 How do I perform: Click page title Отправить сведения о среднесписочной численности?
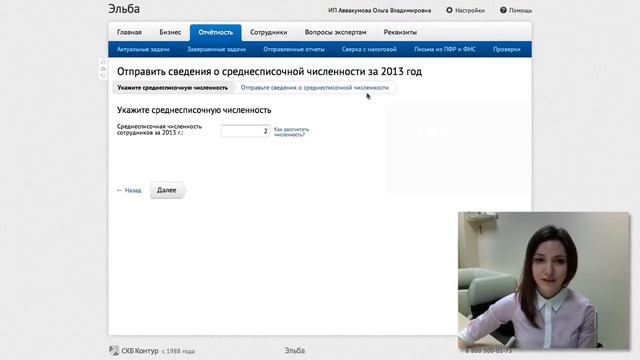click(269, 71)
